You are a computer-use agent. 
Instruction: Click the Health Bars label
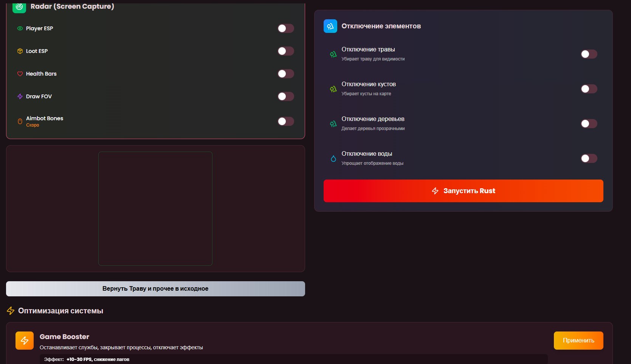tap(41, 74)
